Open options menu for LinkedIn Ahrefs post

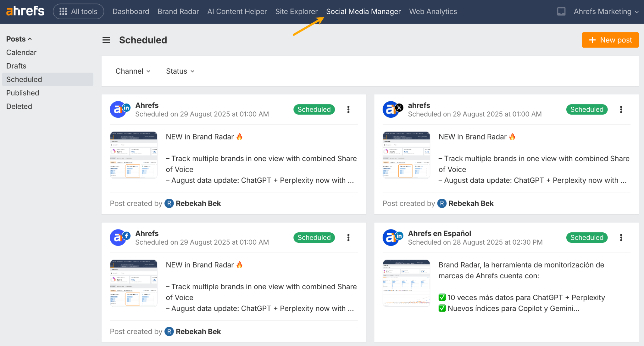(x=348, y=109)
